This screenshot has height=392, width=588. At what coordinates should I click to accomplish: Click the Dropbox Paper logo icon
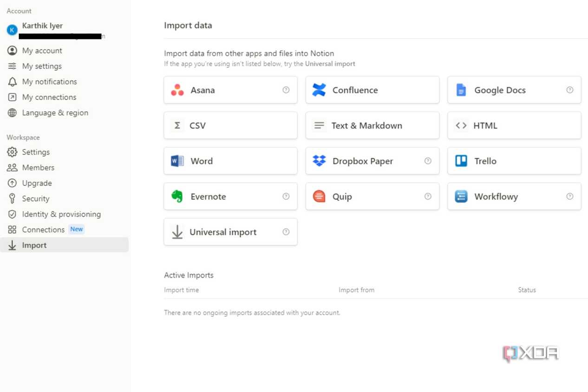tap(319, 161)
